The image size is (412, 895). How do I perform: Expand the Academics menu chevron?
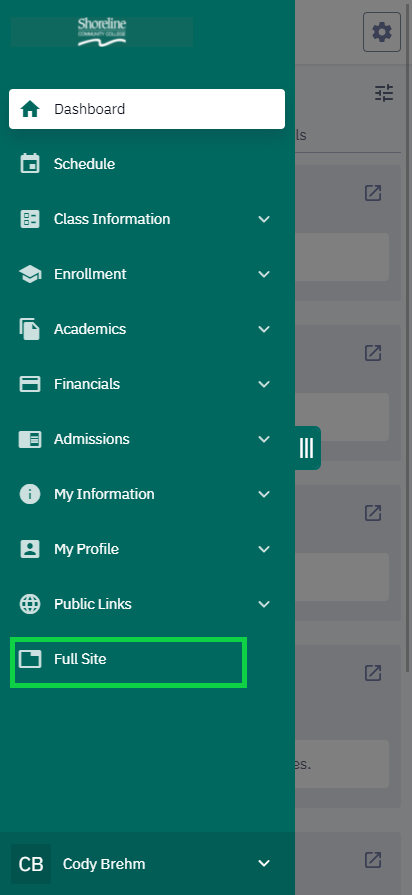tap(264, 329)
